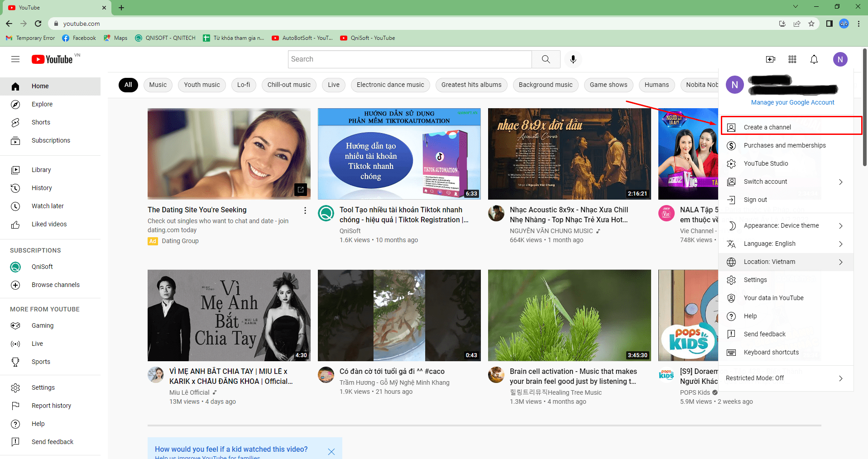Screen dimensions: 868x459
Task: Open Subscriptions in sidebar
Action: click(x=50, y=140)
